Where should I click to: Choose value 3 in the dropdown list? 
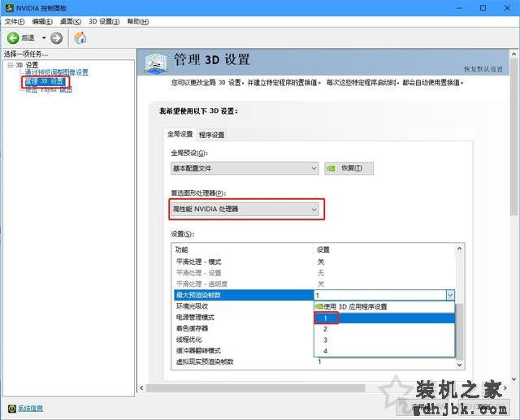point(384,340)
